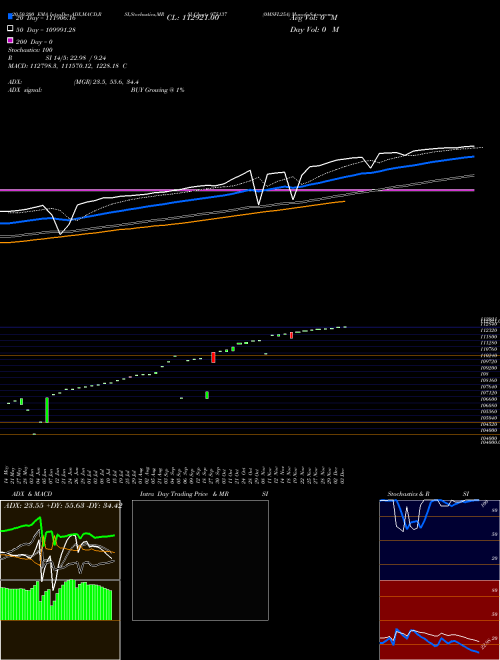Click the red RSI lower chart panel
This screenshot has width=500, height=660.
[x=439, y=620]
